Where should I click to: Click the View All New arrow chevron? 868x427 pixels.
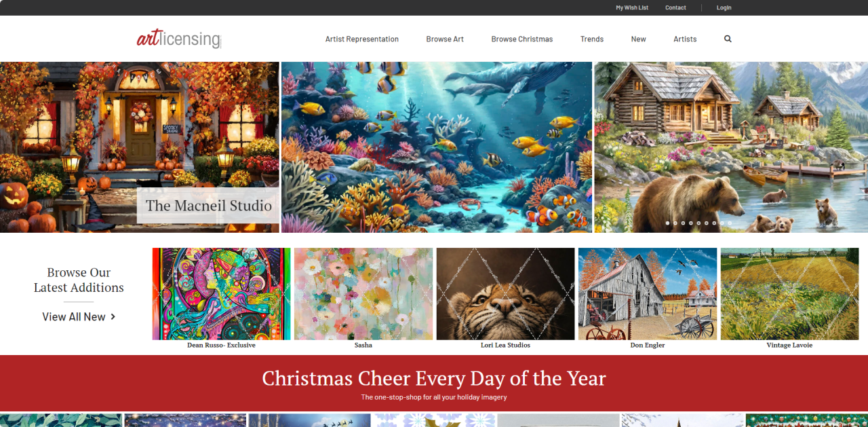click(113, 316)
